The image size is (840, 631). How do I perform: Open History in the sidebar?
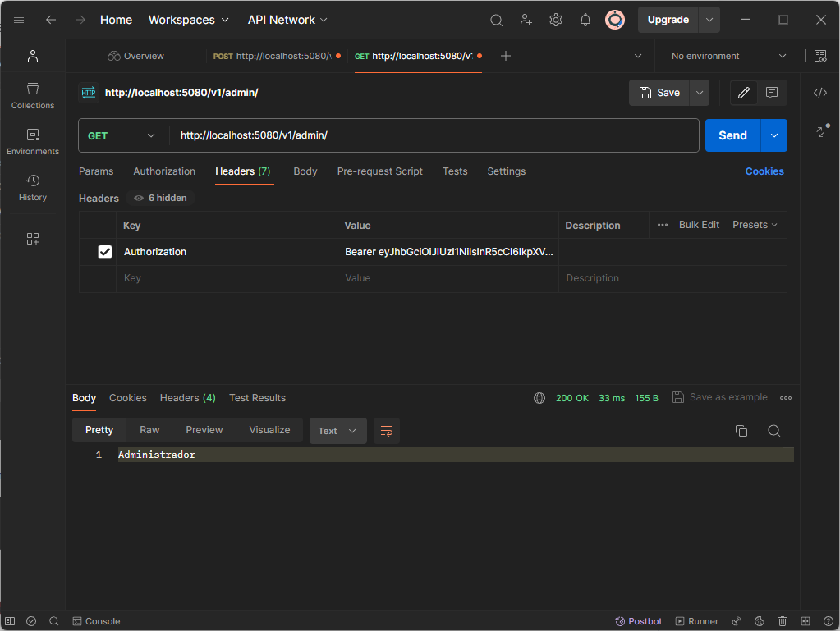(33, 189)
